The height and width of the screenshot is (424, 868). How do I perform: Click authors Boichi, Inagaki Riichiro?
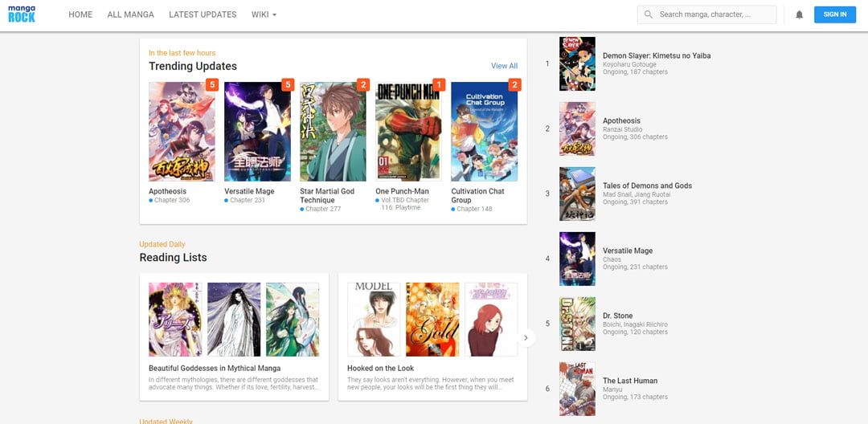[636, 324]
